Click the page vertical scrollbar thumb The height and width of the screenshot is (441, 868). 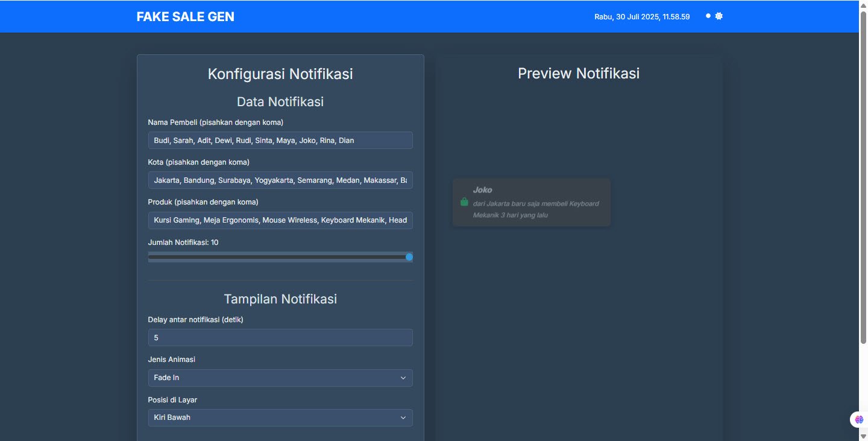(x=863, y=178)
